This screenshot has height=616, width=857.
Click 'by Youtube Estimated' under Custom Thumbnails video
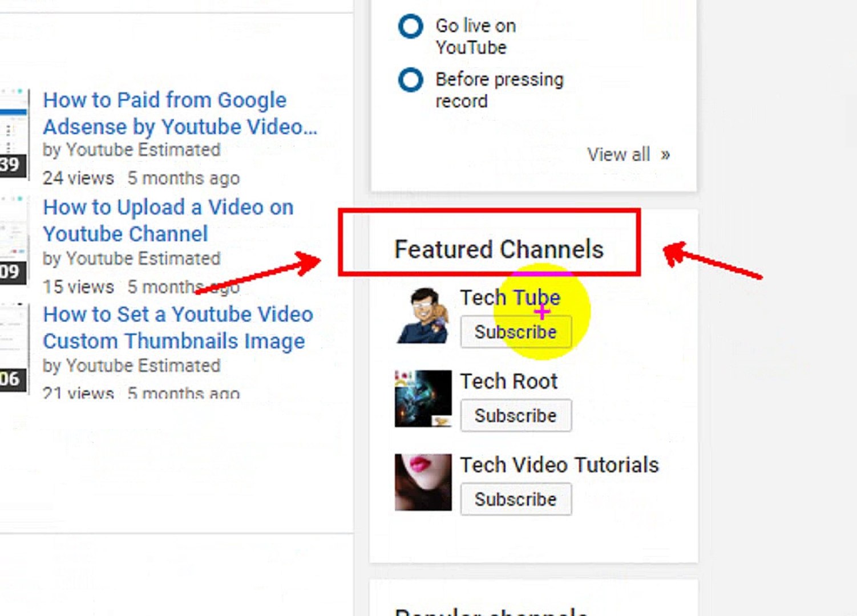tap(132, 366)
